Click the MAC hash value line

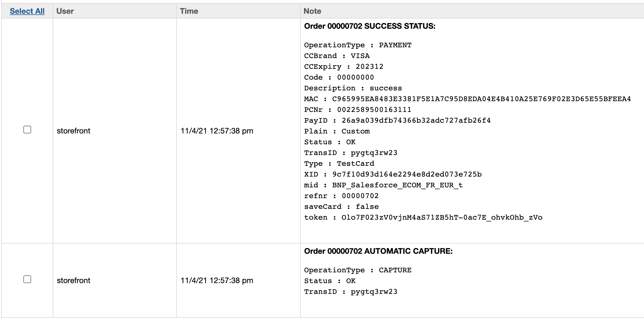pyautogui.click(x=467, y=99)
